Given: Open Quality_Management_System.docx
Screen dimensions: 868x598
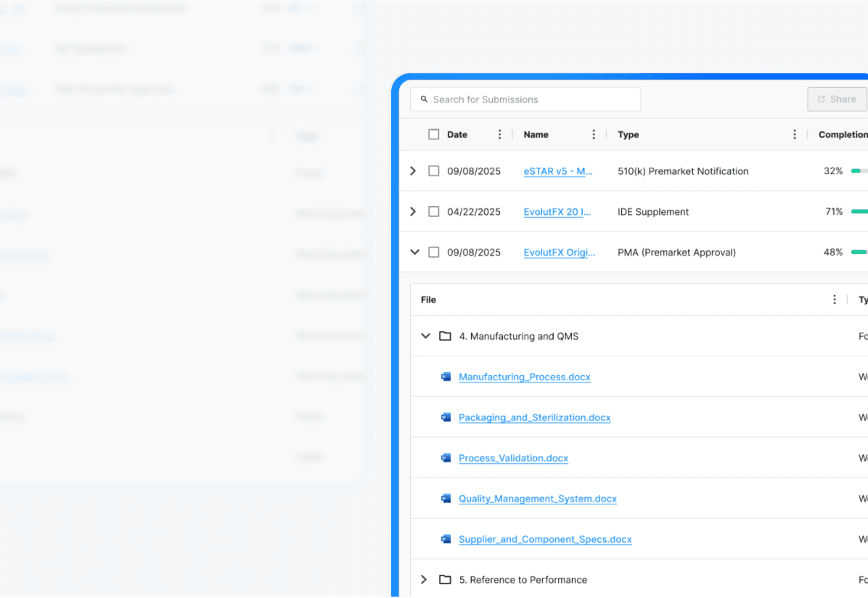Looking at the screenshot, I should (538, 499).
